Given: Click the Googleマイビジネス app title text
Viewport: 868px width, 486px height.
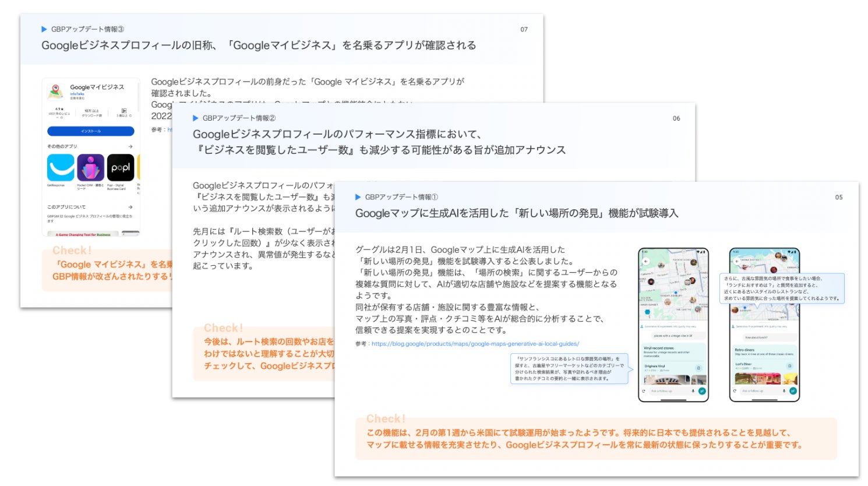Looking at the screenshot, I should pyautogui.click(x=97, y=87).
